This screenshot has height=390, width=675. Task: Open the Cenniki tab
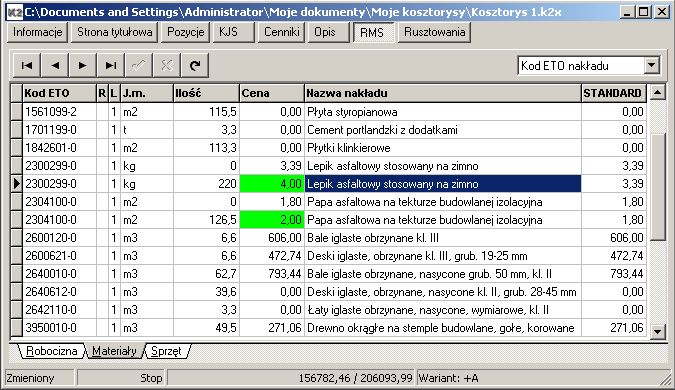coord(282,32)
